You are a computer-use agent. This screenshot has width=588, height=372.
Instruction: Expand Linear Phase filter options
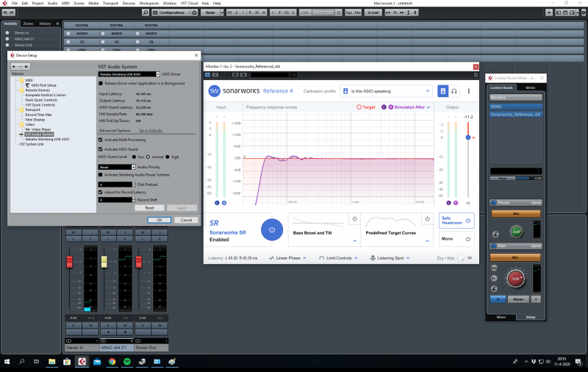pyautogui.click(x=287, y=258)
